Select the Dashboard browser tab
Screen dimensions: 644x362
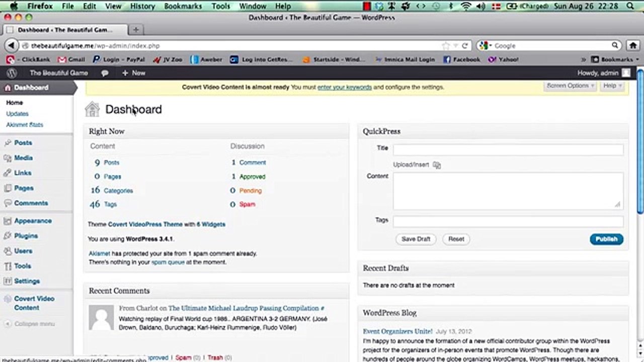[66, 30]
